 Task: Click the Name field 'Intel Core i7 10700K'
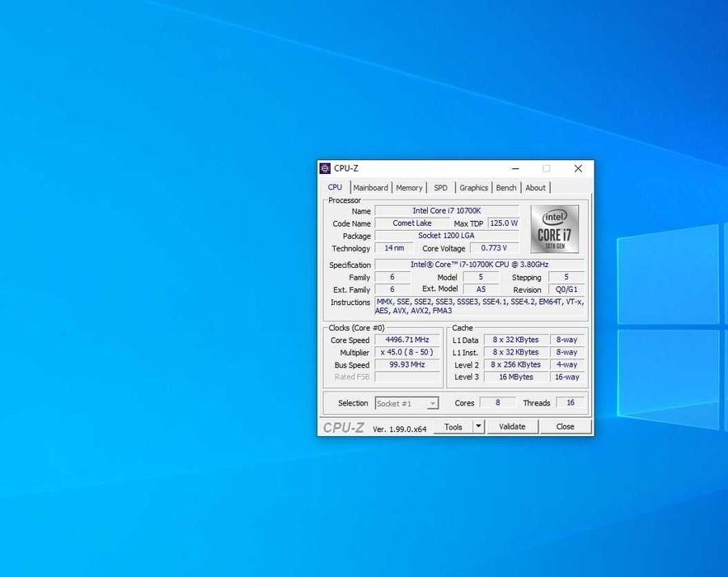tap(447, 211)
